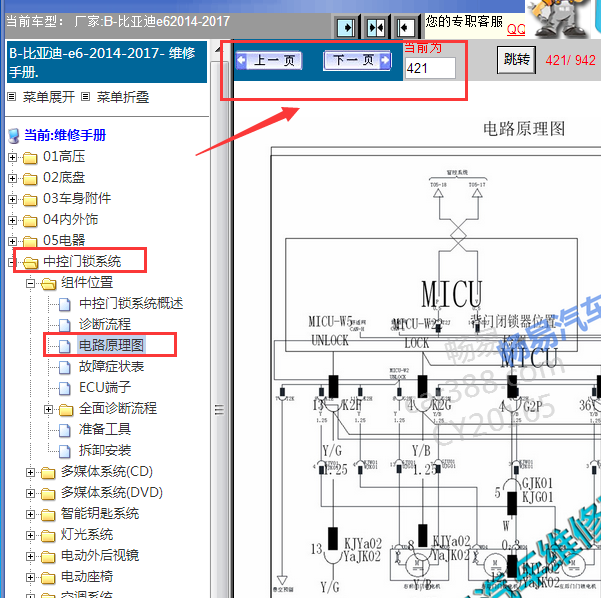The image size is (601, 598).
Task: Click the 中控门锁系统 open-folder icon
Action: click(31, 263)
